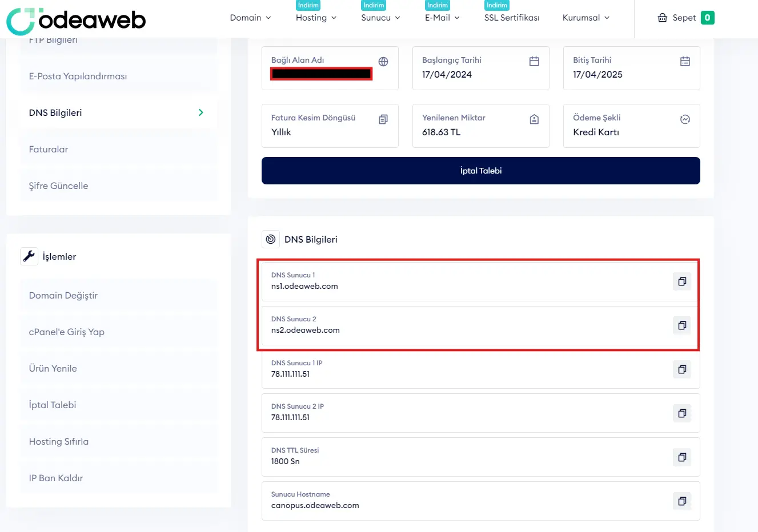Click IP Ban Kaldır
Screen dimensions: 758x532
[119, 478]
